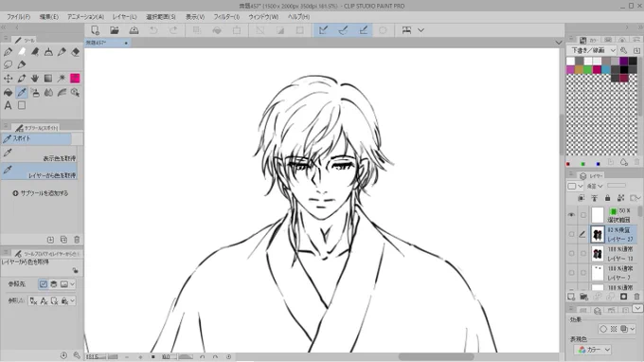
Task: Select the Frame rectangle tool
Action: pyautogui.click(x=22, y=105)
